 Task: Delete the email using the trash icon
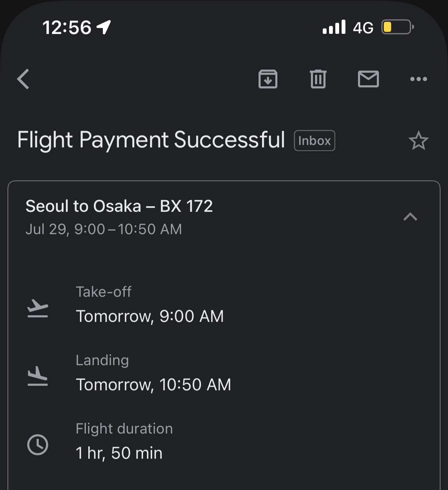(x=318, y=79)
